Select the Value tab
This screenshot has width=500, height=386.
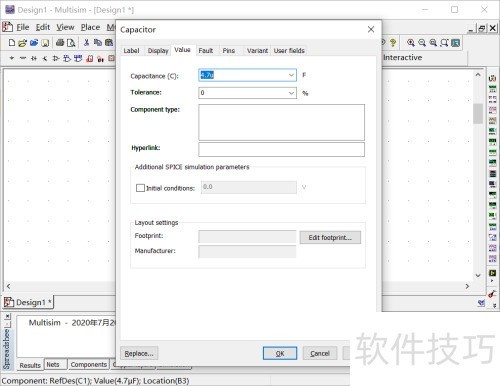182,50
